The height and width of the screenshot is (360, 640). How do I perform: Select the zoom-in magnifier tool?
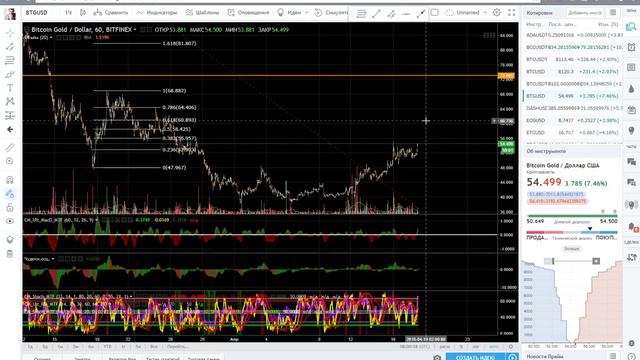pos(10,161)
